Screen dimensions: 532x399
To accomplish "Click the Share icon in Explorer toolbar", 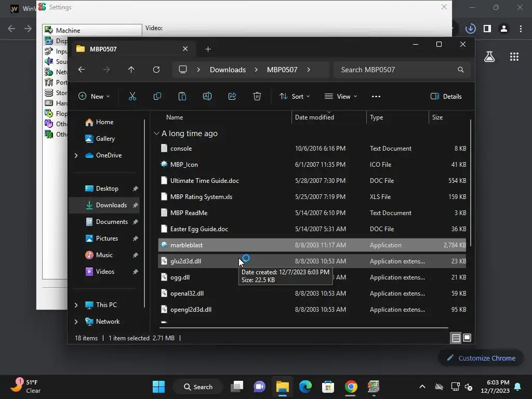I will pos(232,96).
